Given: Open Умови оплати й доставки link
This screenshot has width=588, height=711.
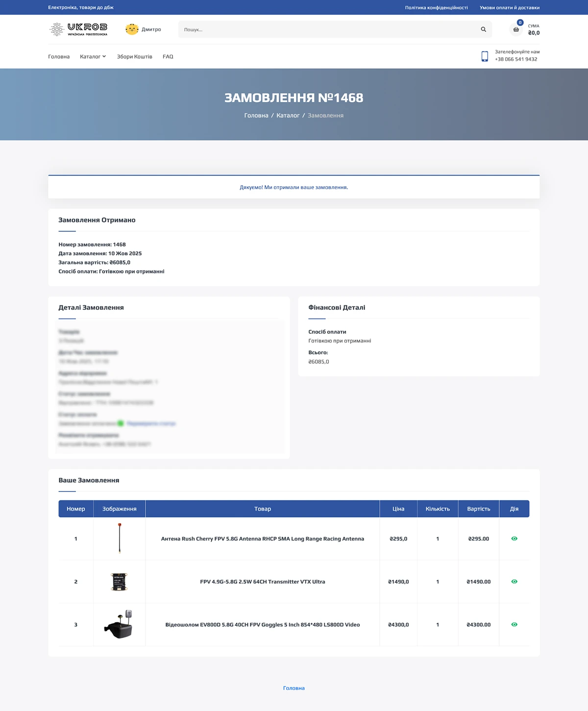Looking at the screenshot, I should click(510, 8).
